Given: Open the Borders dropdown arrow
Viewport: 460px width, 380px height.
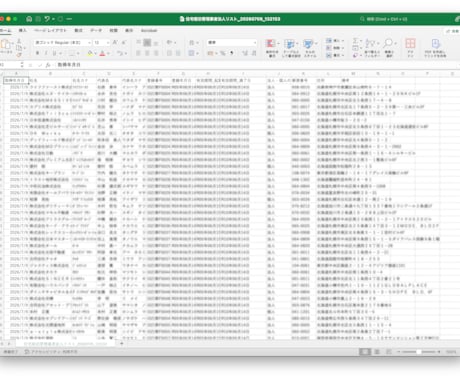Looking at the screenshot, I should pos(78,53).
